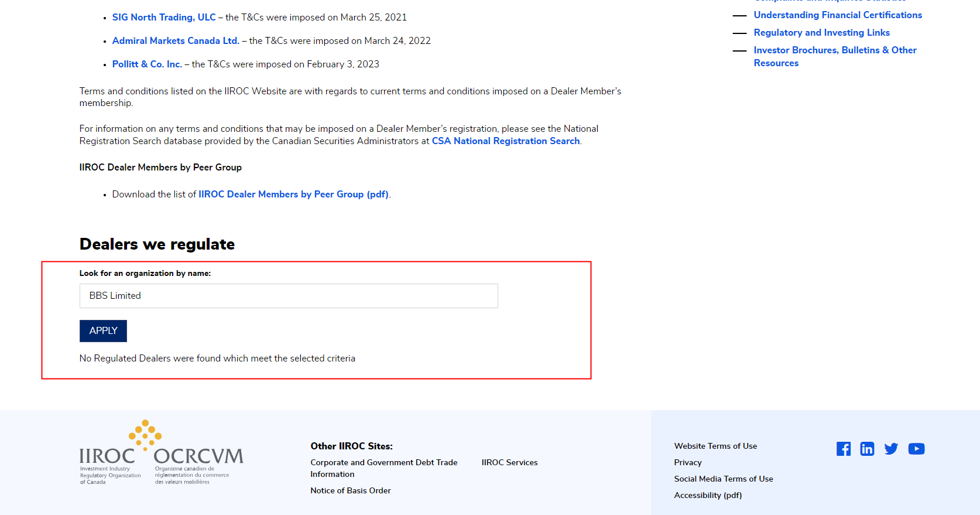Open Notice of Basis Order link
980x515 pixels.
point(351,490)
